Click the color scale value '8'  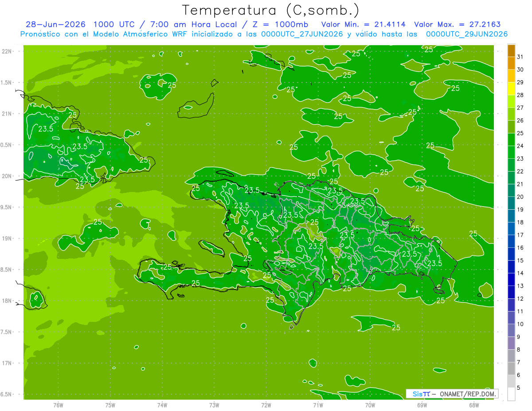(x=519, y=350)
